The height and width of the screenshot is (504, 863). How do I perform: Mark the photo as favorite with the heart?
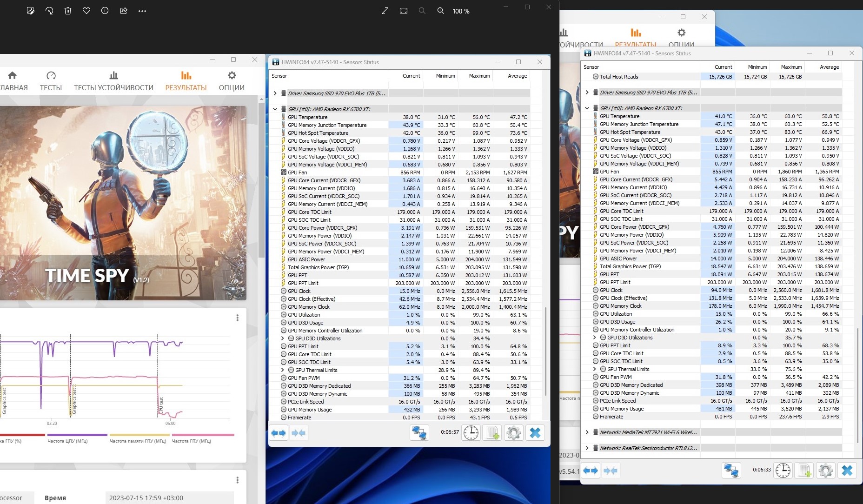[86, 11]
